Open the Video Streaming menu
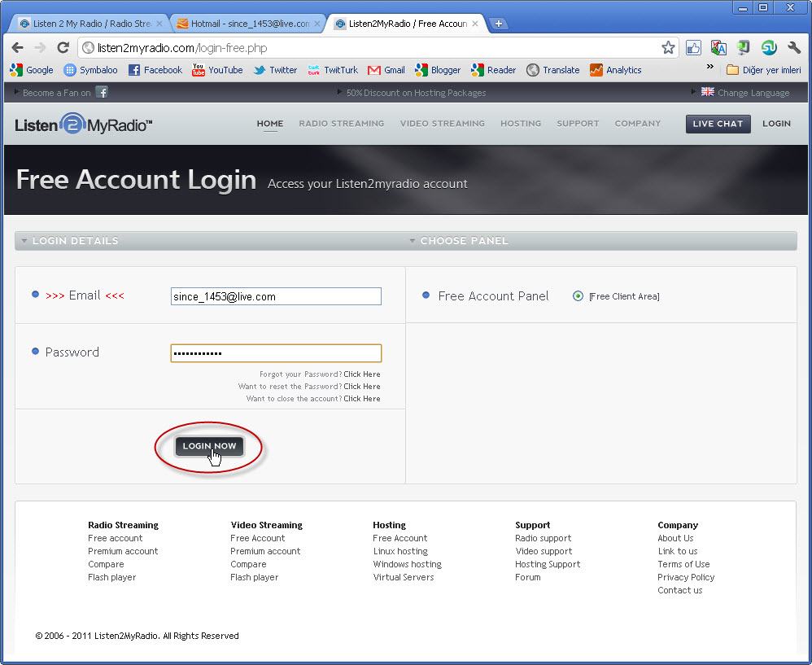The width and height of the screenshot is (812, 665). tap(443, 123)
